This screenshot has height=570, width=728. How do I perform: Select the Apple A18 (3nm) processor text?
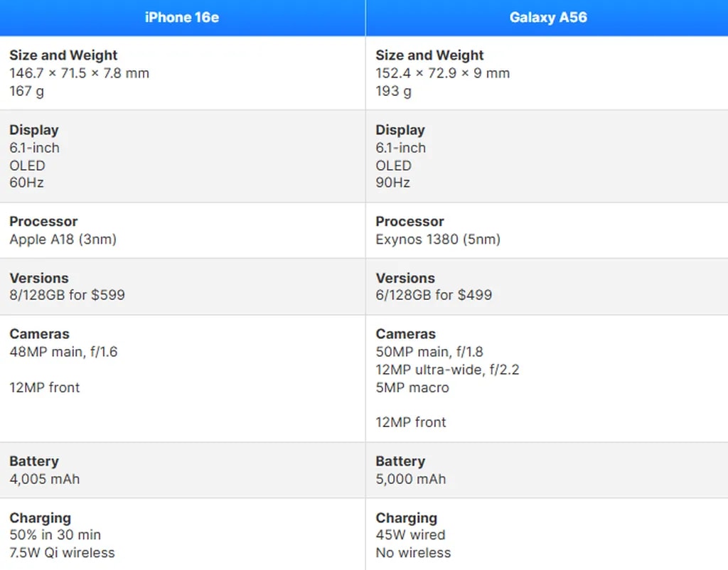[63, 240]
